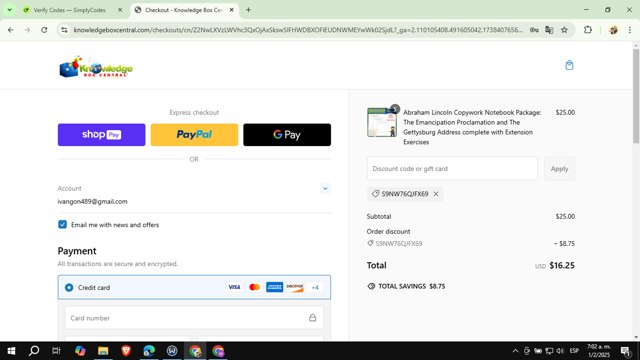This screenshot has width=640, height=360.
Task: Click the Visa card icon
Action: click(x=234, y=287)
